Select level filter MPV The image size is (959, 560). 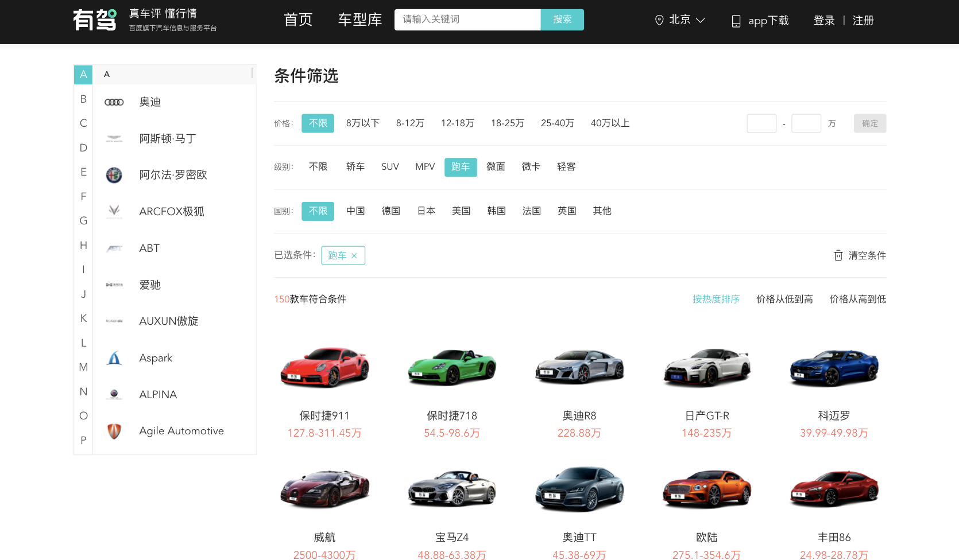coord(425,167)
